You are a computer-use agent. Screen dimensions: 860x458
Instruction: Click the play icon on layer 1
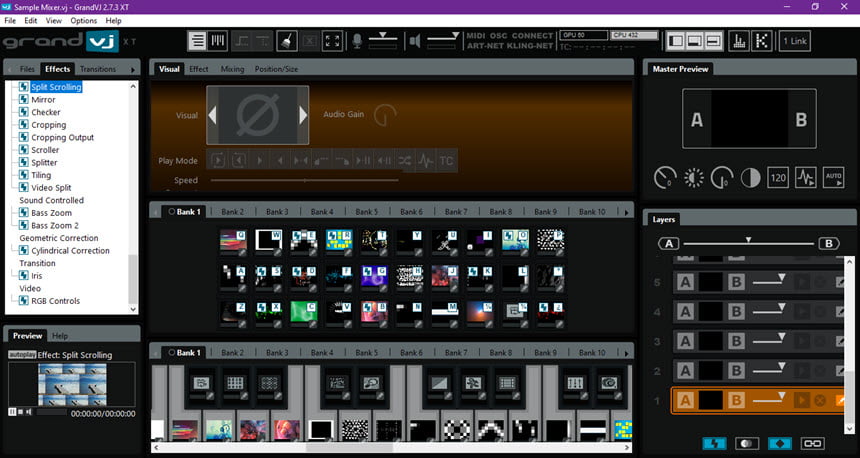coord(802,400)
